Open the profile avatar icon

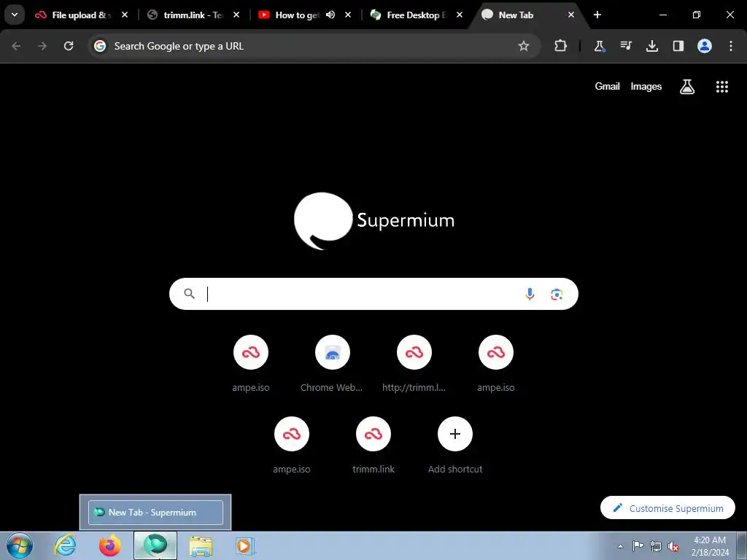704,46
